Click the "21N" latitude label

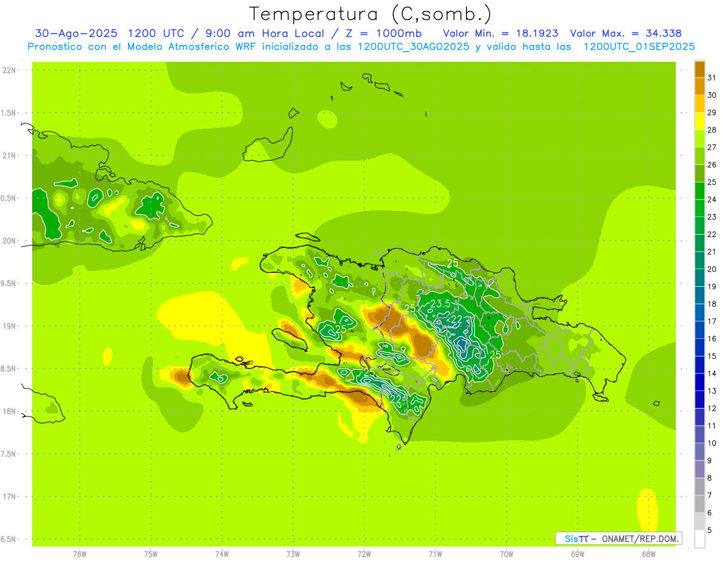click(x=9, y=156)
